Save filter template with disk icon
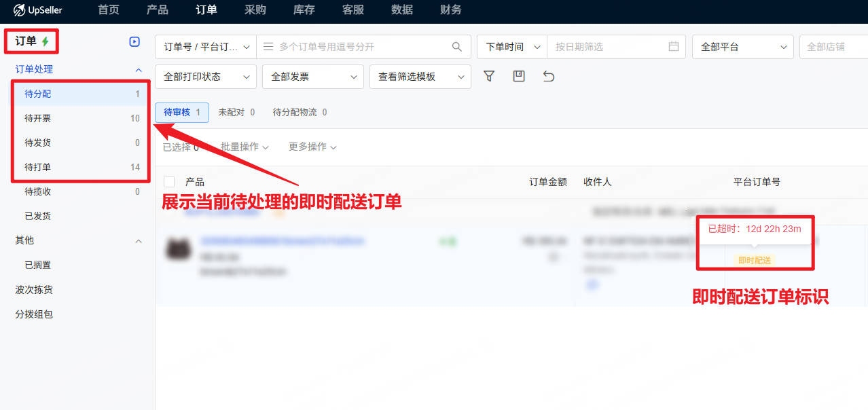Image resolution: width=868 pixels, height=410 pixels. tap(519, 76)
